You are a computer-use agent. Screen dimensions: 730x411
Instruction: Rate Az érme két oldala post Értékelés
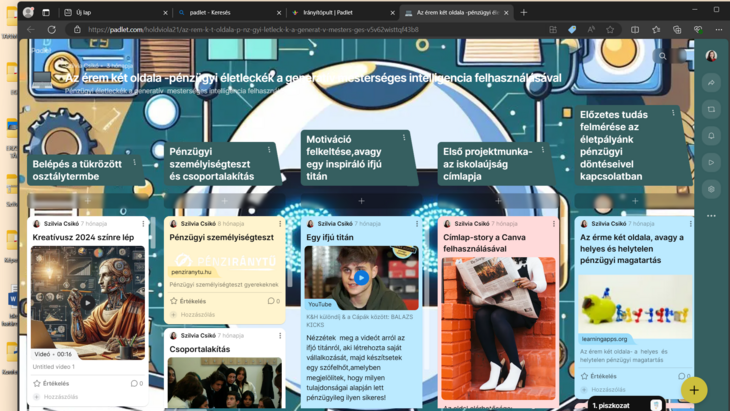pyautogui.click(x=598, y=376)
